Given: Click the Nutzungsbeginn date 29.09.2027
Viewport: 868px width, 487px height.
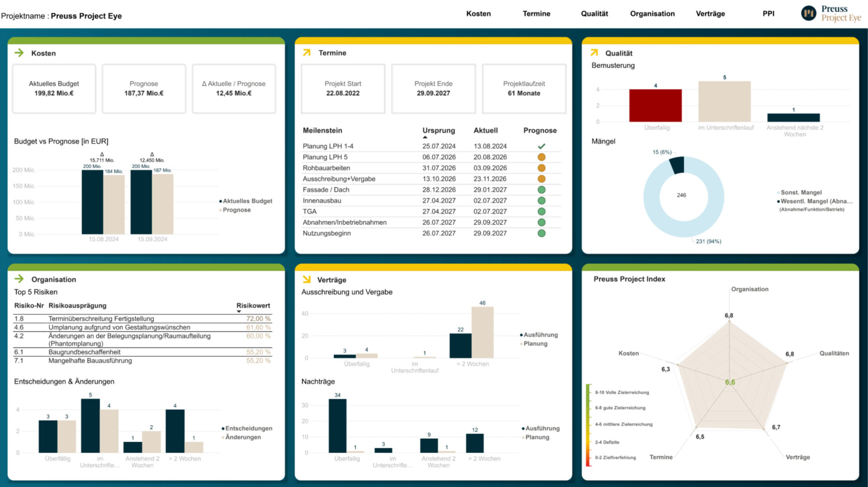Looking at the screenshot, I should point(490,233).
